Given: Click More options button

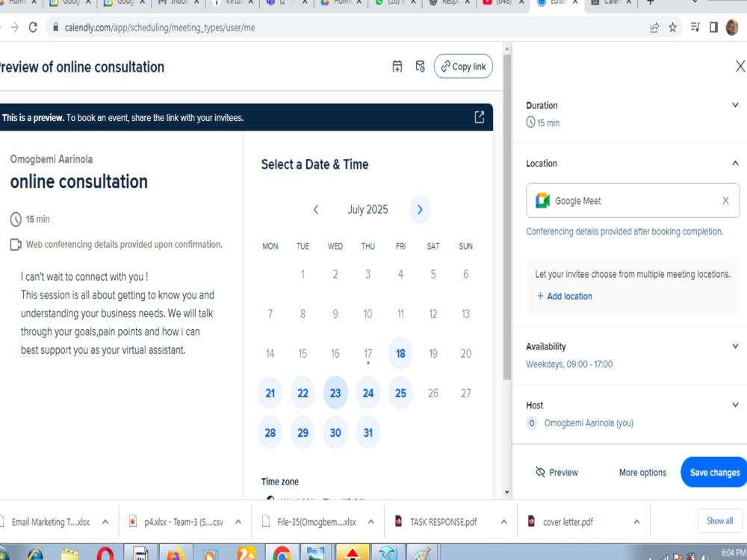Looking at the screenshot, I should [x=642, y=473].
